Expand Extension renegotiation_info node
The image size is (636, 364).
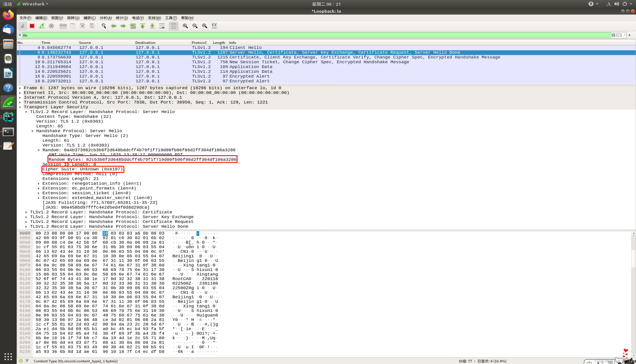[x=39, y=184]
